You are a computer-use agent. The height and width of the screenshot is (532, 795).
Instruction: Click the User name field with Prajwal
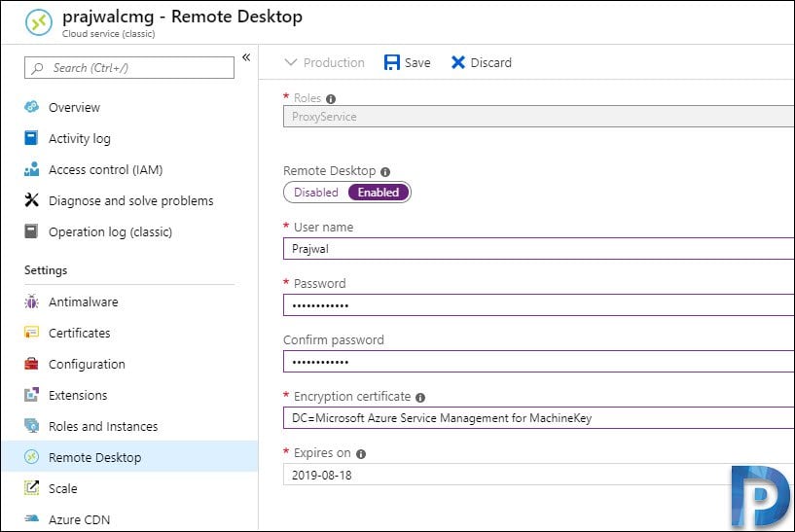point(539,249)
